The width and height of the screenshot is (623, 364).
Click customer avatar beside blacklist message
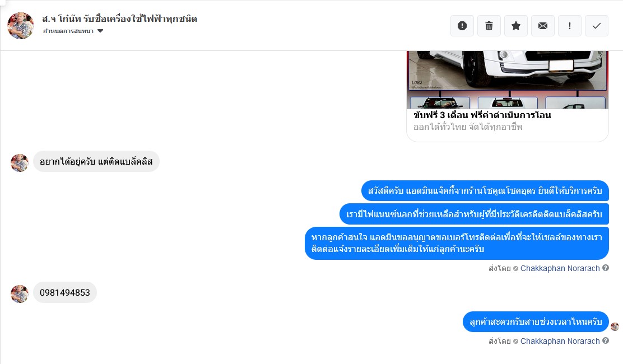coord(20,163)
